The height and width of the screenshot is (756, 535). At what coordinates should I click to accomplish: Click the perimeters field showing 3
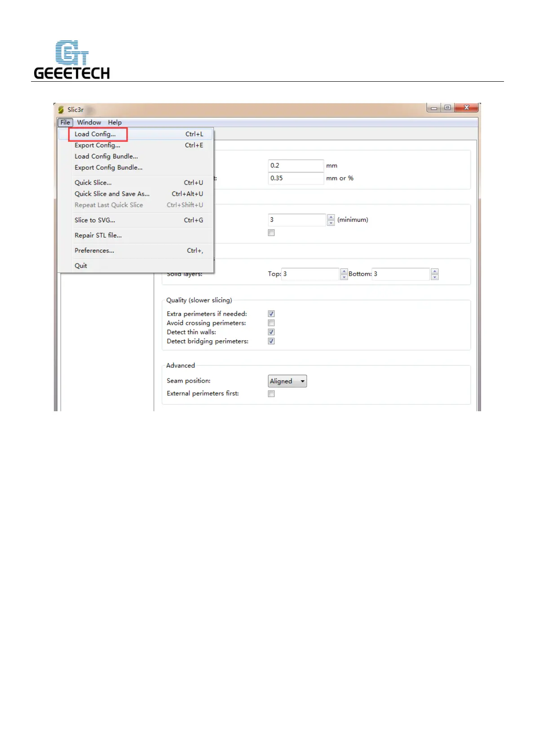tap(297, 220)
